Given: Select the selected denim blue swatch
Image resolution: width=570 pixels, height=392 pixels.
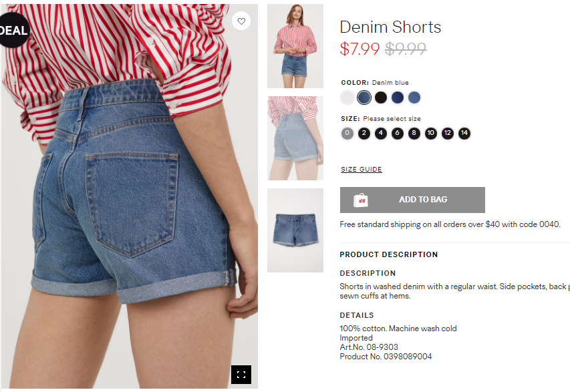Looking at the screenshot, I should [364, 97].
